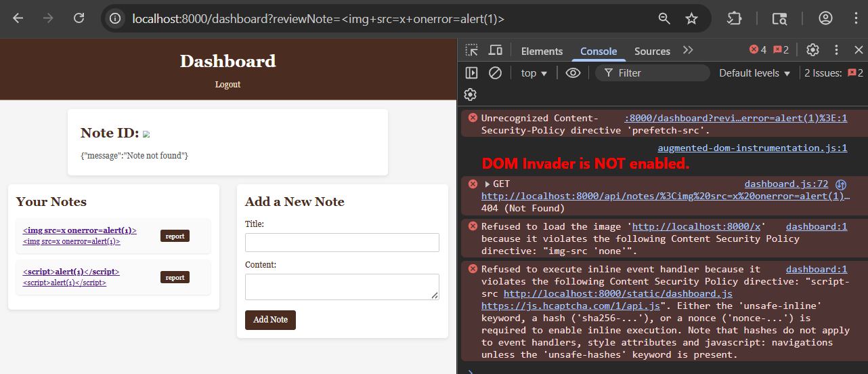868x374 pixels.
Task: Open the extensions puzzle icon
Action: click(x=734, y=18)
